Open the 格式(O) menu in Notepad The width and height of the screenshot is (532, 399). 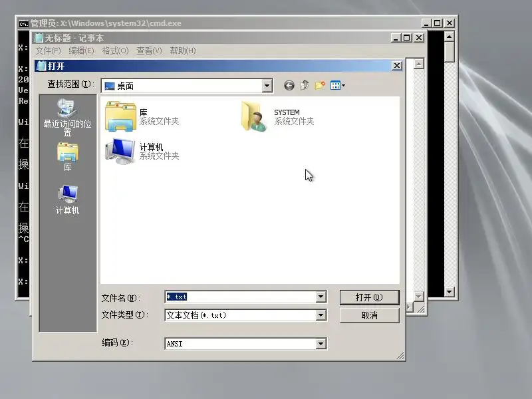coord(115,51)
